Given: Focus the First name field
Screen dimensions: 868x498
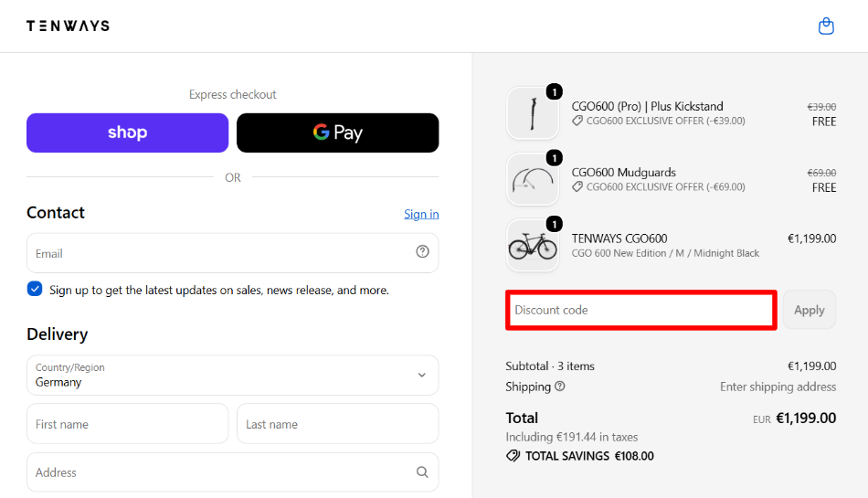Looking at the screenshot, I should click(127, 424).
